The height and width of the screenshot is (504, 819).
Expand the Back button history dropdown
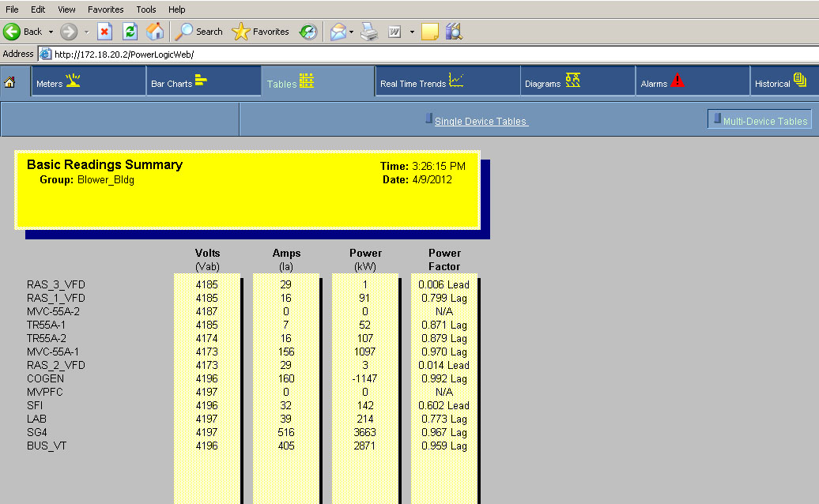[51, 32]
